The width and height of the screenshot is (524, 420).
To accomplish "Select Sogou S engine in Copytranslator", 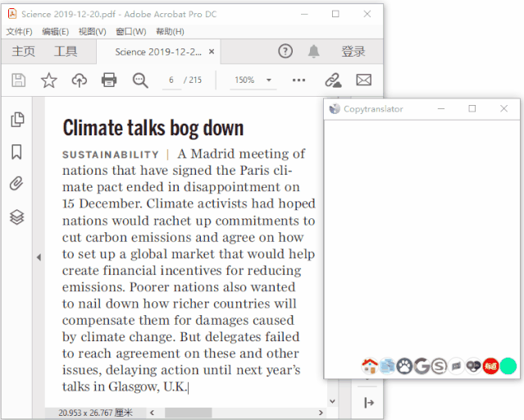I will (439, 366).
